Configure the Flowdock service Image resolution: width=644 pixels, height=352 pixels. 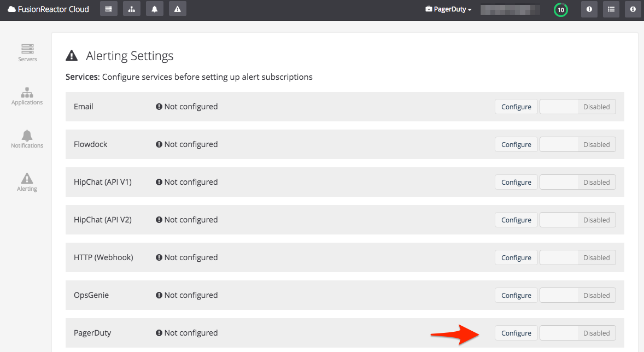516,144
